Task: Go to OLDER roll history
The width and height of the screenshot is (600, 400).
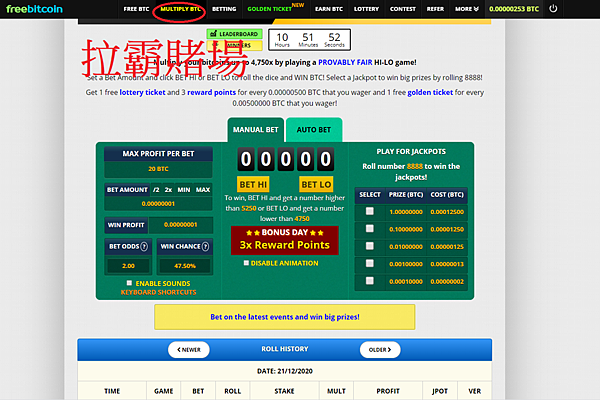Action: click(x=380, y=349)
